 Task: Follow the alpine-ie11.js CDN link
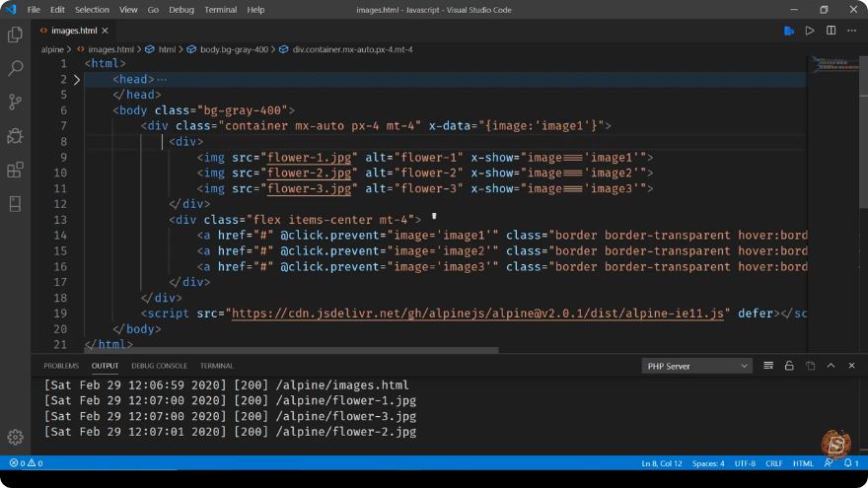pyautogui.click(x=477, y=314)
